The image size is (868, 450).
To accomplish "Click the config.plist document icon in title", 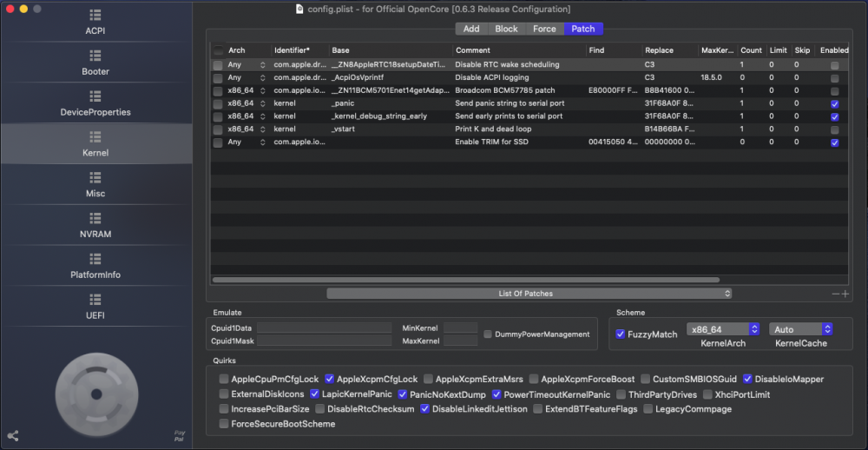I will [x=299, y=10].
